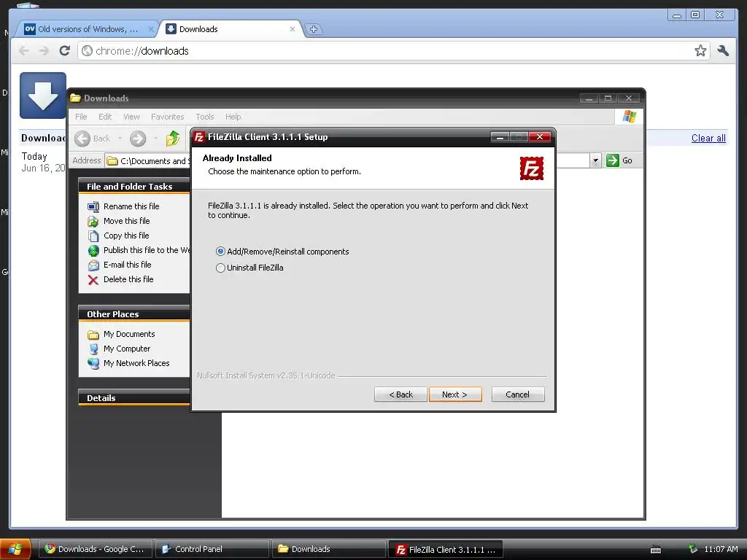Viewport: 747px width, 560px height.
Task: Click network icon in system tray
Action: (x=693, y=549)
